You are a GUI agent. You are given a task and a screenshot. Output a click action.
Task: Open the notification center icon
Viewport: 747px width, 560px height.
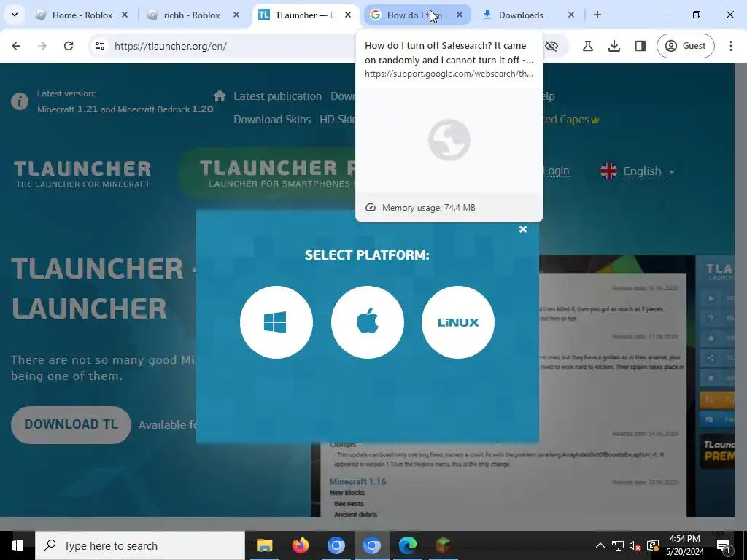[724, 545]
